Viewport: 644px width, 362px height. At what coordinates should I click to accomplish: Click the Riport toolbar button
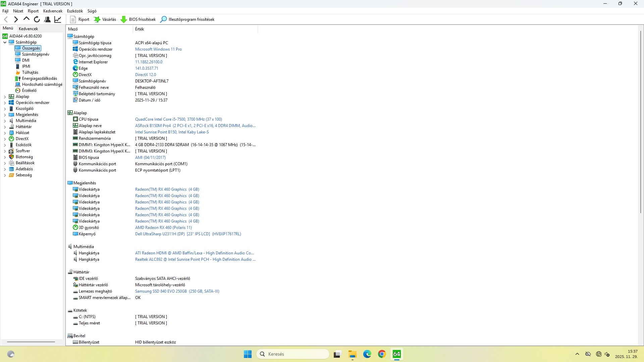[80, 19]
